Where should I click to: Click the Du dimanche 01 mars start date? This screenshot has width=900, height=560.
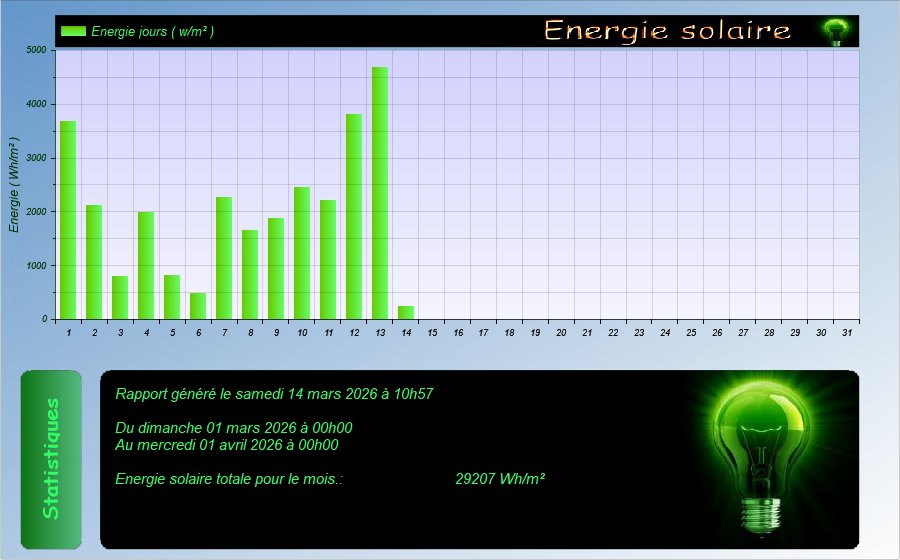click(233, 428)
